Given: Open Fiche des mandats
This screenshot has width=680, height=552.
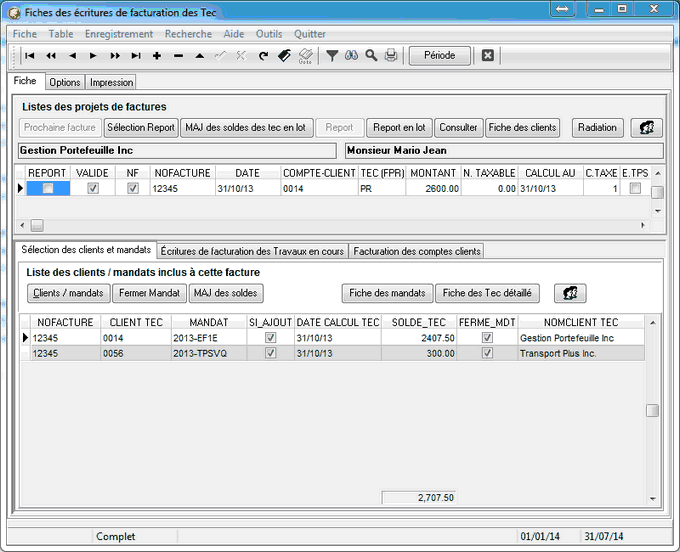Looking at the screenshot, I should coord(387,293).
